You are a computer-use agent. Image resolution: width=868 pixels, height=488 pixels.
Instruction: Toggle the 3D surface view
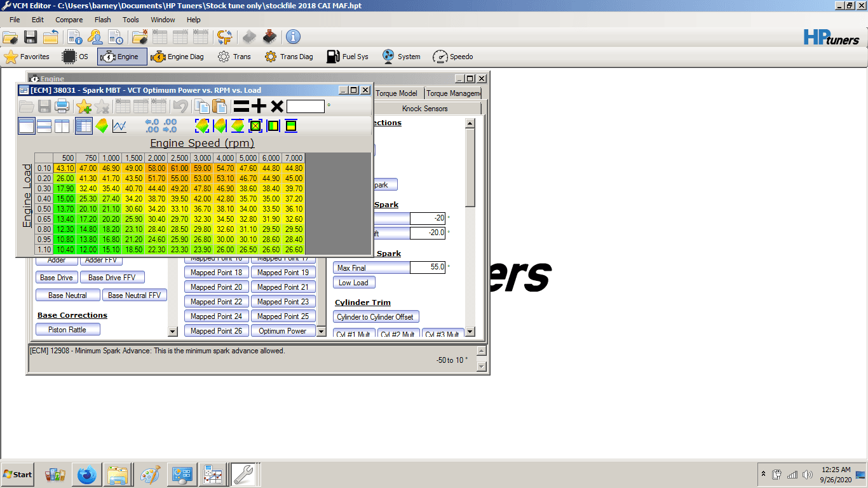pyautogui.click(x=102, y=126)
